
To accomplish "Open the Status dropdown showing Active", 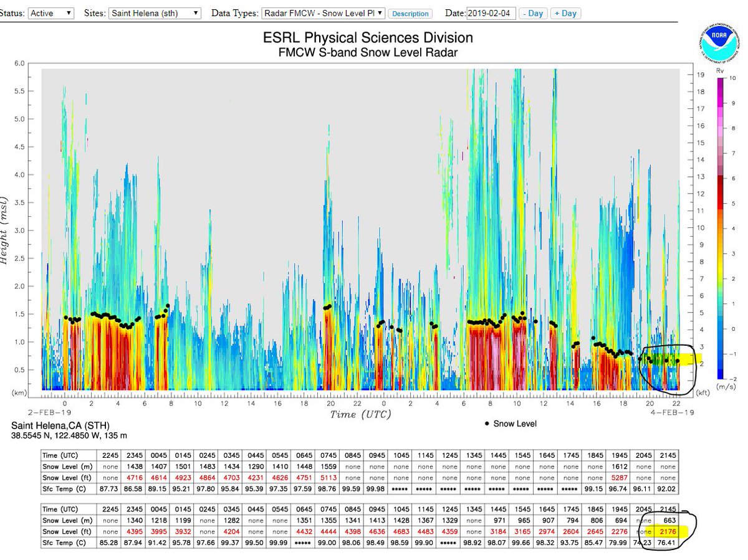I will 52,12.
